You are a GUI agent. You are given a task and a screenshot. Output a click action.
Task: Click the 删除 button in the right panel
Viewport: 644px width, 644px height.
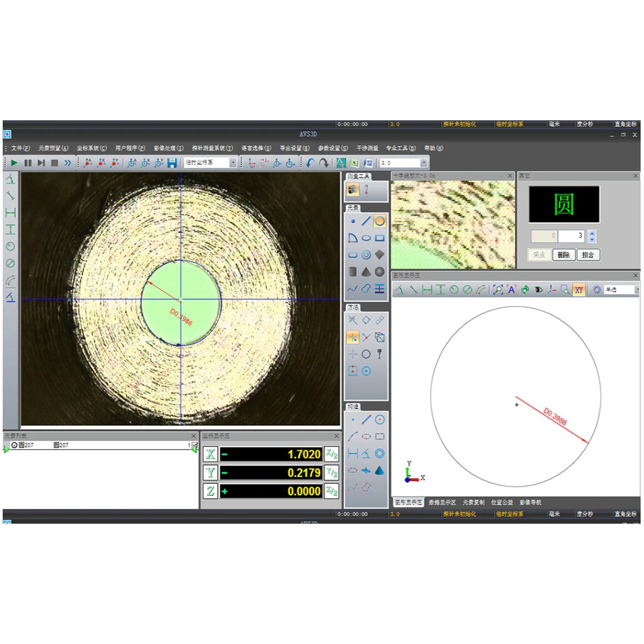click(564, 255)
